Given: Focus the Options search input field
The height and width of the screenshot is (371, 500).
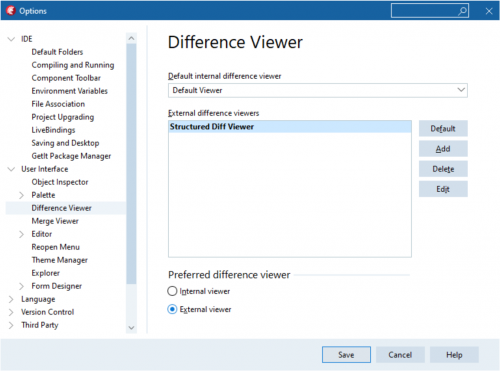Looking at the screenshot, I should (430, 11).
